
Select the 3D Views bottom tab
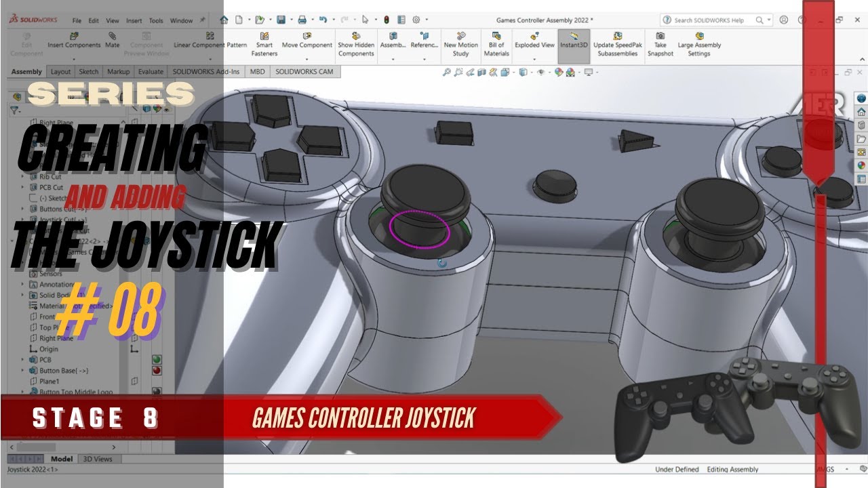(x=98, y=459)
